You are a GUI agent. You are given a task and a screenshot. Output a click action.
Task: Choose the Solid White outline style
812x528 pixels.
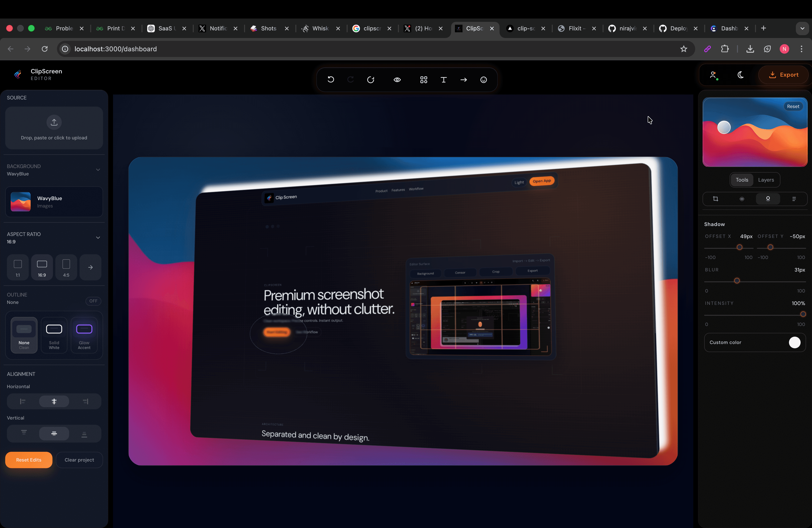click(x=54, y=335)
